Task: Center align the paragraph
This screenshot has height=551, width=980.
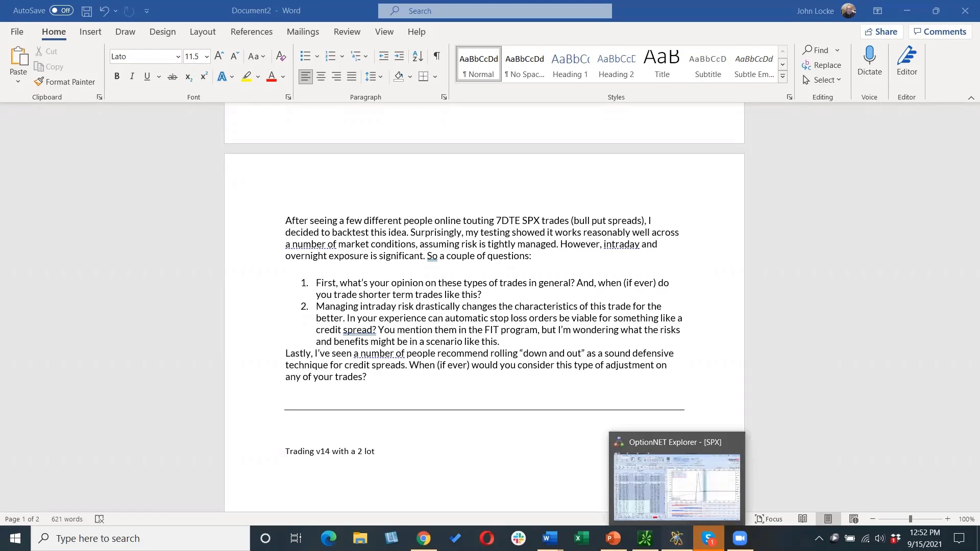Action: [x=321, y=77]
